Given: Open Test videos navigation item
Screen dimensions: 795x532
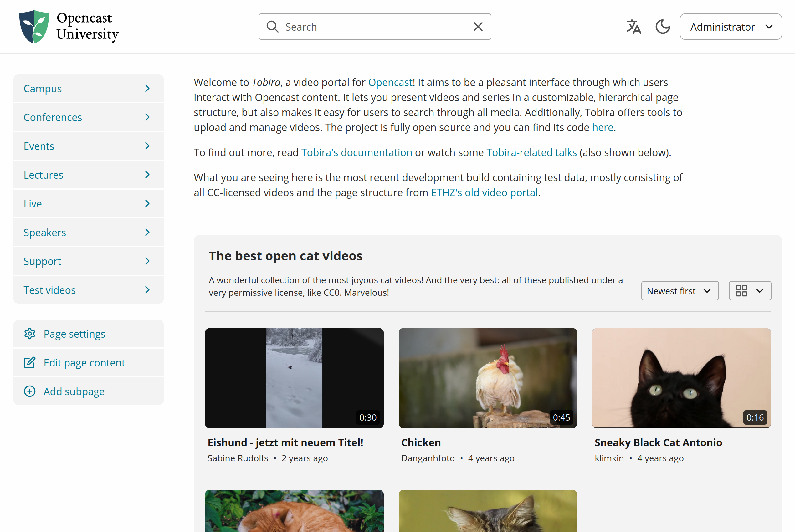Looking at the screenshot, I should (49, 290).
